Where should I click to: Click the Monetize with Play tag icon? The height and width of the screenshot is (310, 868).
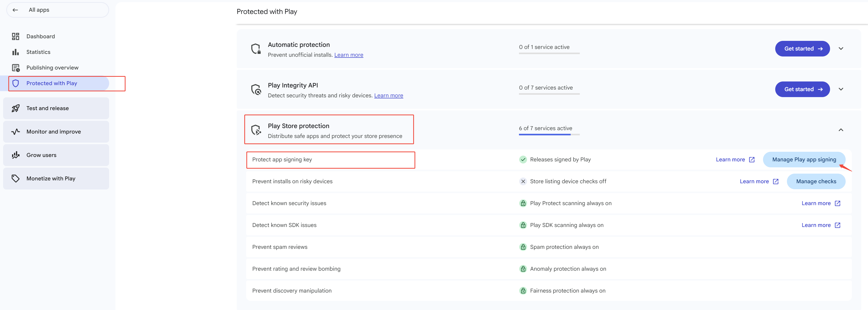(x=16, y=179)
